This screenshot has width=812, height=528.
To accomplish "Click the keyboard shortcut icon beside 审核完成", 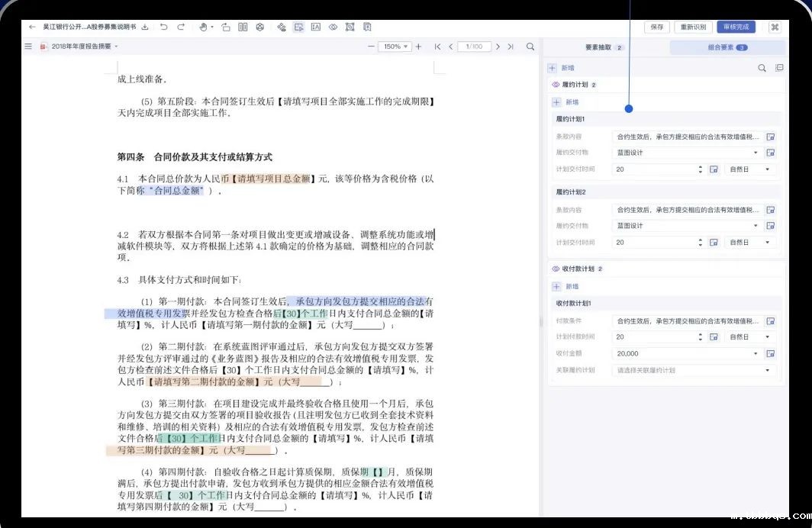I will [775, 27].
